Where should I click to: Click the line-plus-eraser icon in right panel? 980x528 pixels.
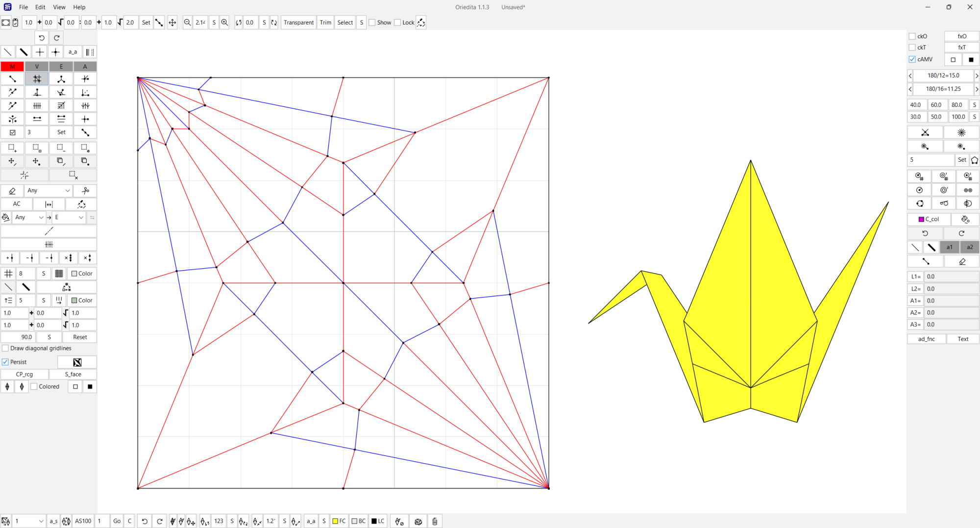tap(961, 262)
